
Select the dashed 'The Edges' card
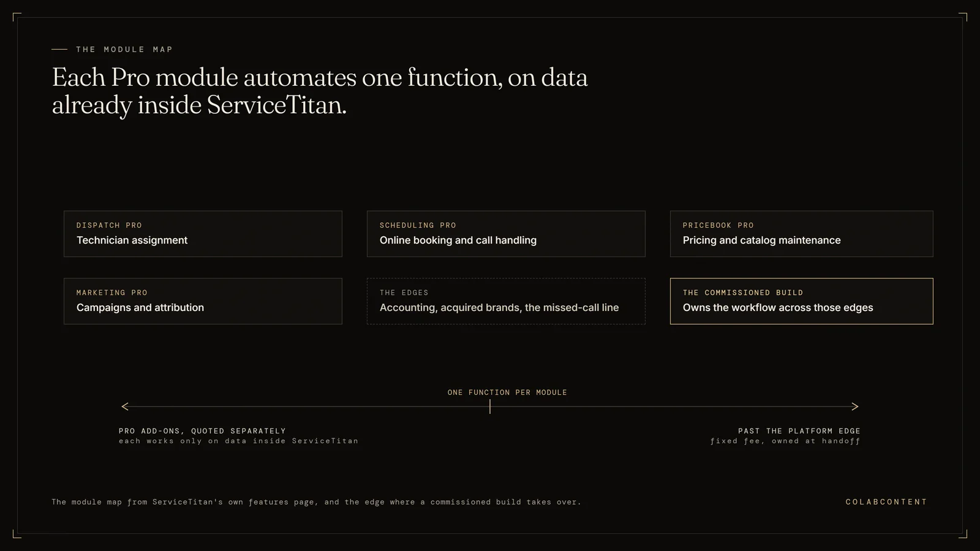click(506, 301)
